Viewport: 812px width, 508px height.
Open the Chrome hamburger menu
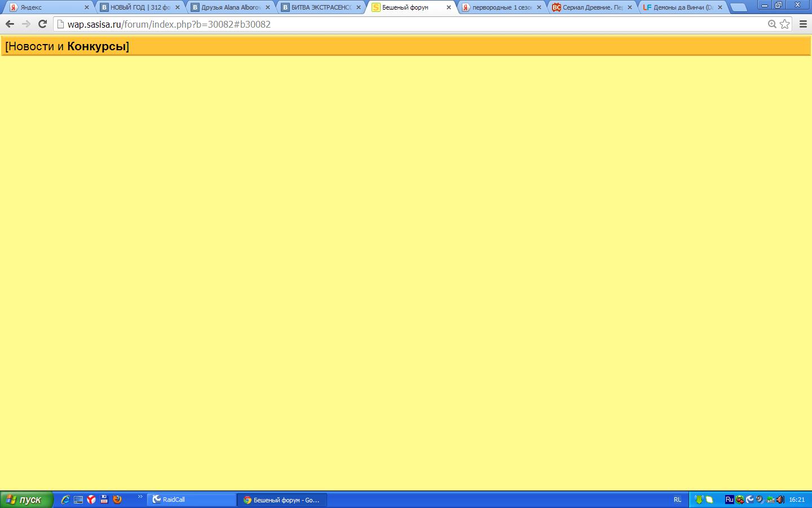point(803,24)
